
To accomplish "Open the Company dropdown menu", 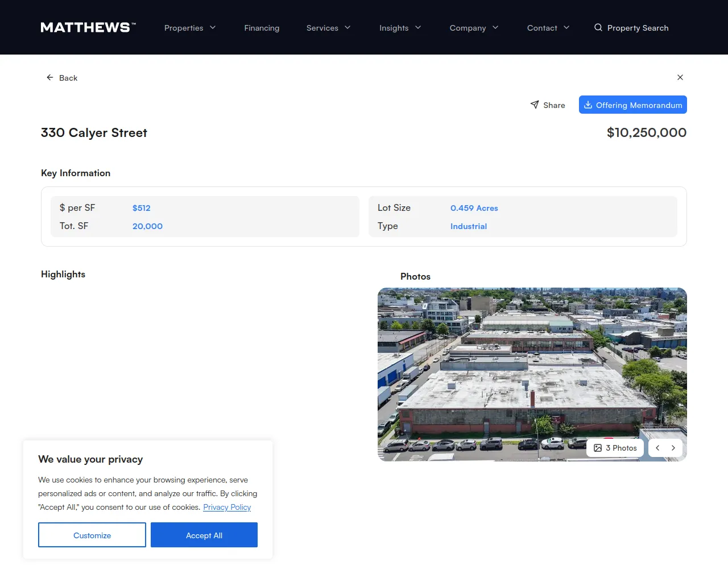I will pyautogui.click(x=474, y=27).
